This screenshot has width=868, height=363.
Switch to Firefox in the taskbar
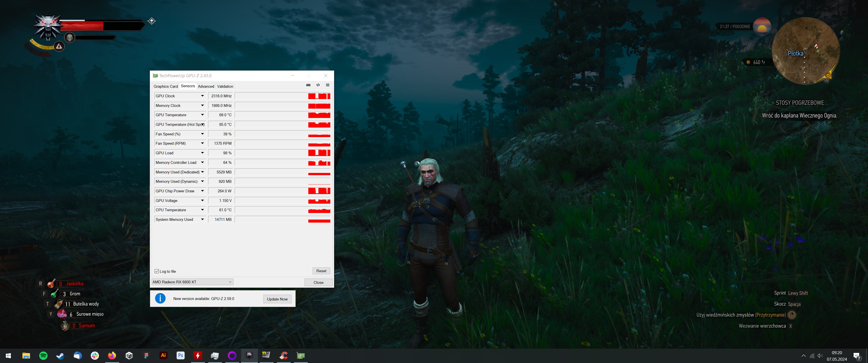point(112,356)
